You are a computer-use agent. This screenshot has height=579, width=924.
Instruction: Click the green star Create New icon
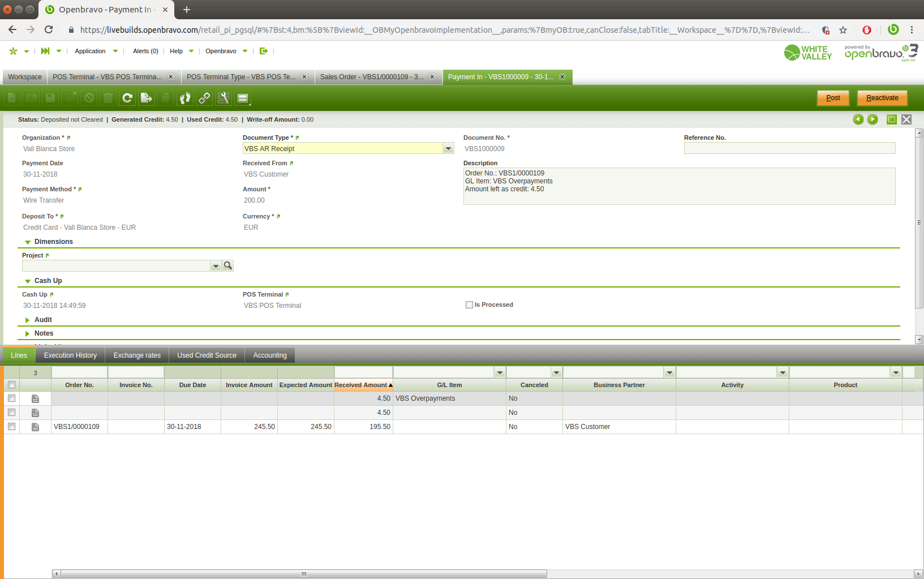point(14,51)
